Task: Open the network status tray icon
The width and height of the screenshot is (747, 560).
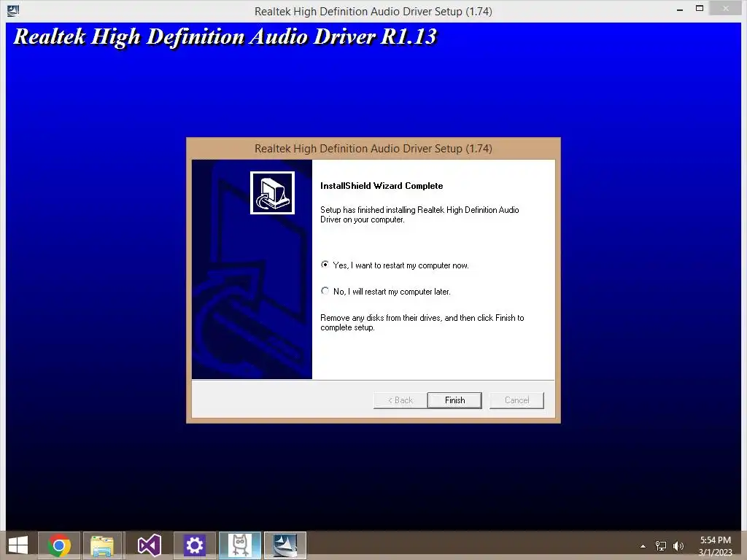Action: (661, 545)
